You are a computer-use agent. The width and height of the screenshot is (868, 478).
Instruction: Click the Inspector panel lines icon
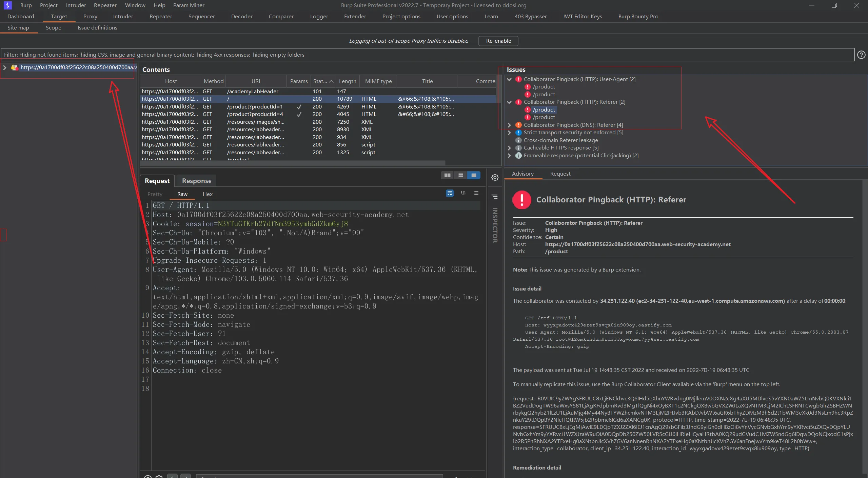coord(495,197)
